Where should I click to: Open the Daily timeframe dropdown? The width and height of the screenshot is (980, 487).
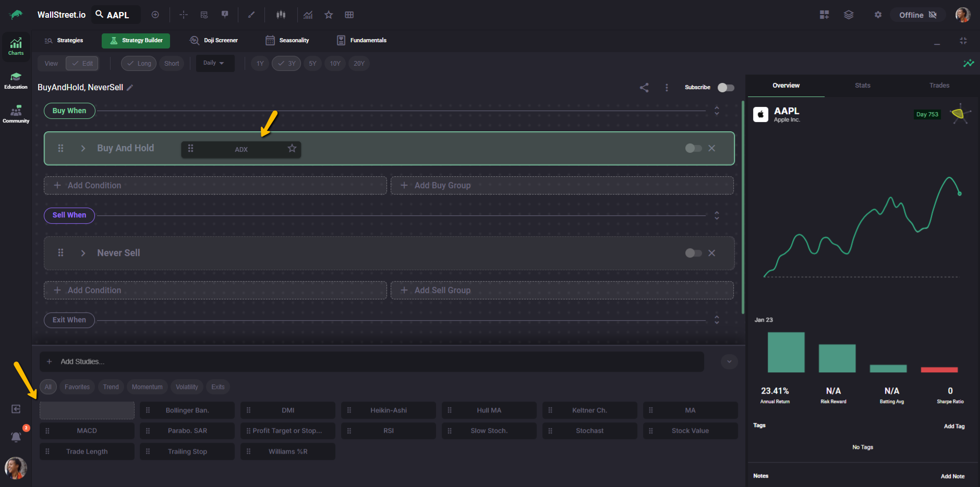[x=214, y=63]
